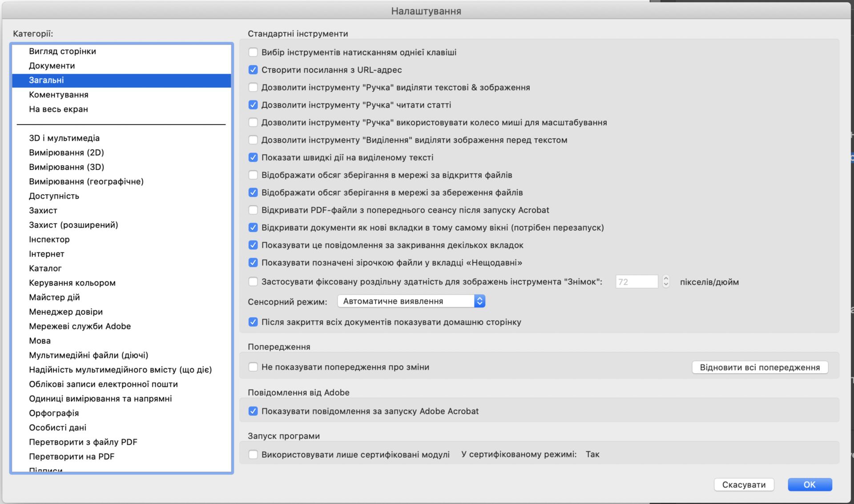Enable Hand tool mouse wheel zoom option
The width and height of the screenshot is (854, 504).
253,122
